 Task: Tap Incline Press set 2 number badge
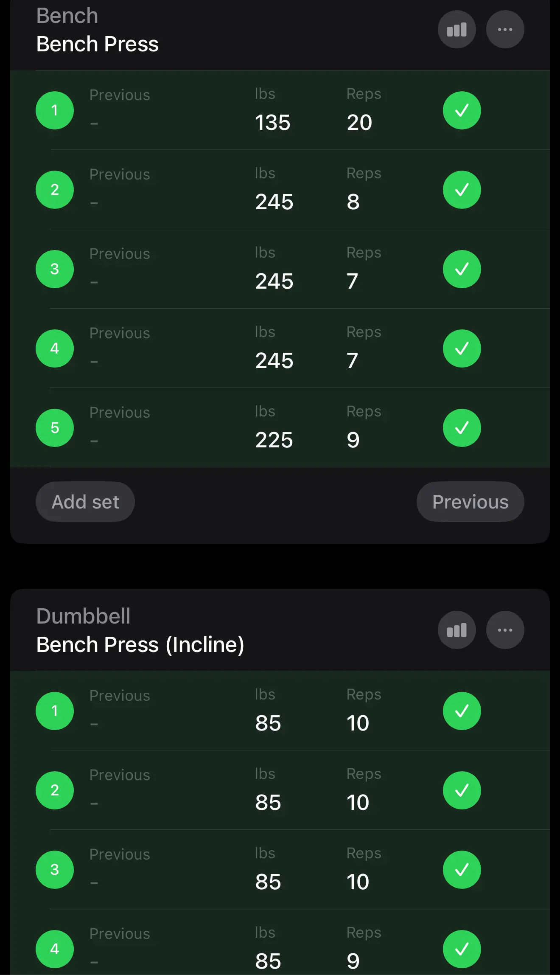(55, 790)
